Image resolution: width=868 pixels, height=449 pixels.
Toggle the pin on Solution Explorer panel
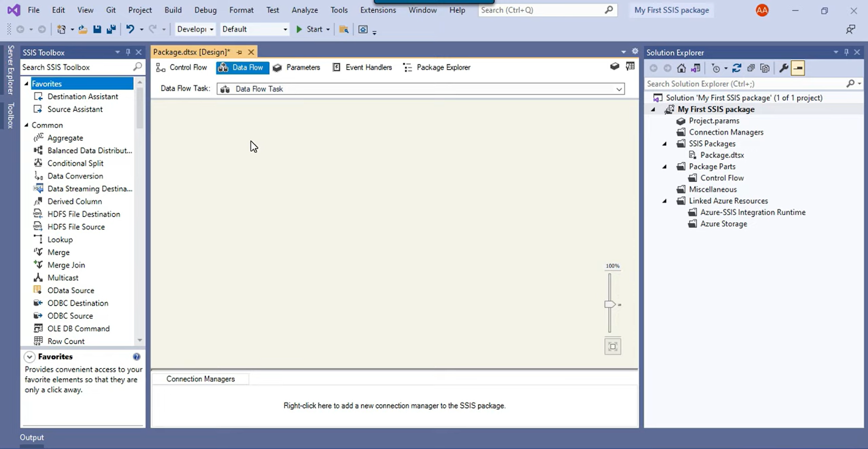(846, 53)
